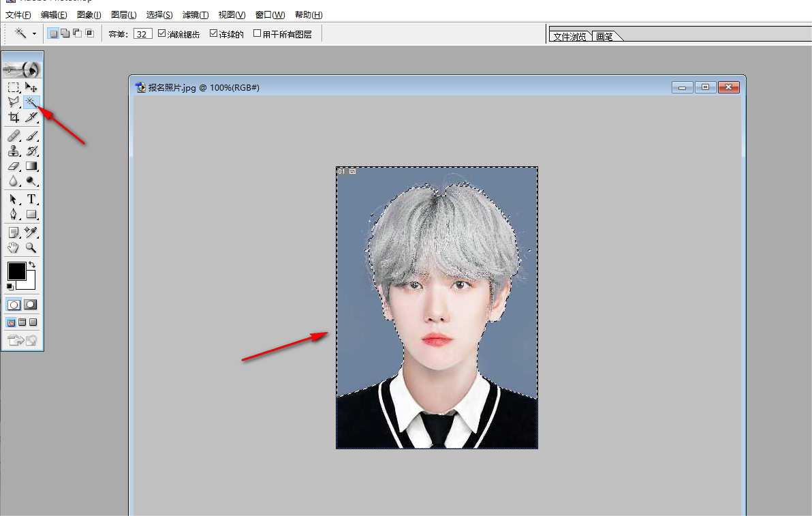Open the 文件浏览 file browser tab
Viewport: 812px width, 516px height.
(569, 37)
